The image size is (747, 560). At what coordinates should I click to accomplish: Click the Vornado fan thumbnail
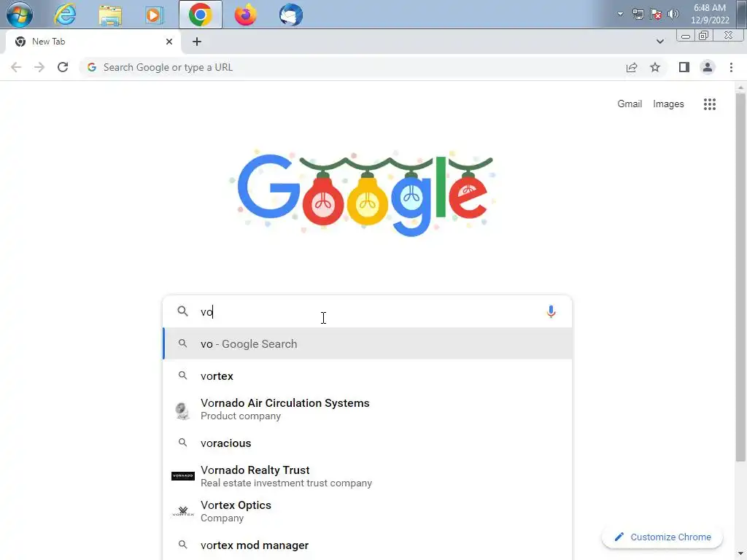pyautogui.click(x=182, y=410)
